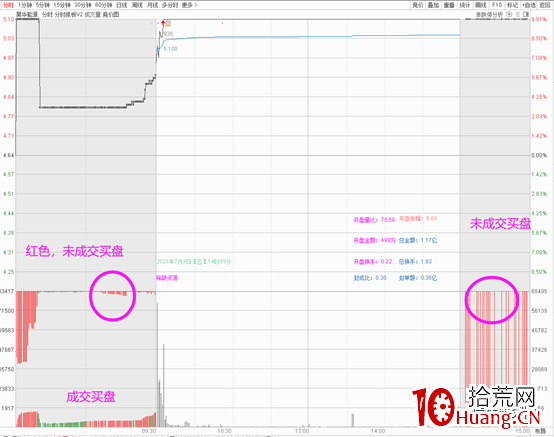Screen dimensions: 554x437
Task: Select the 15分钟 period tab
Action: click(62, 5)
